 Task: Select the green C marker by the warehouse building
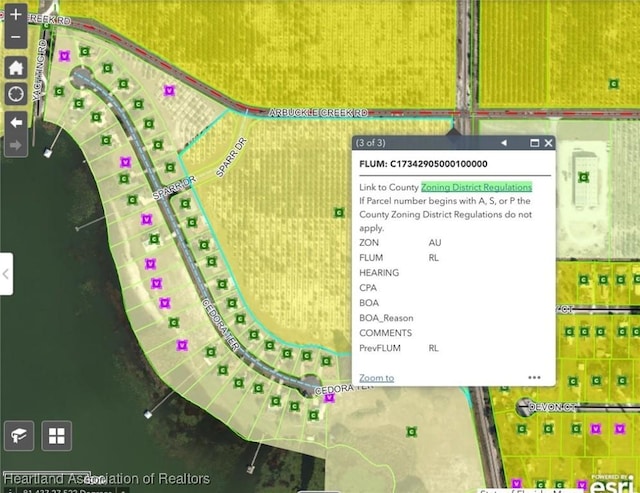(584, 177)
